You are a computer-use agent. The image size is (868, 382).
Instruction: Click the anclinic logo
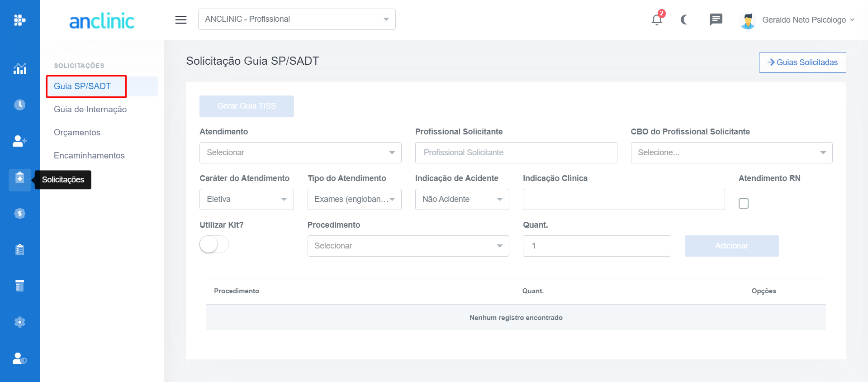(x=102, y=21)
